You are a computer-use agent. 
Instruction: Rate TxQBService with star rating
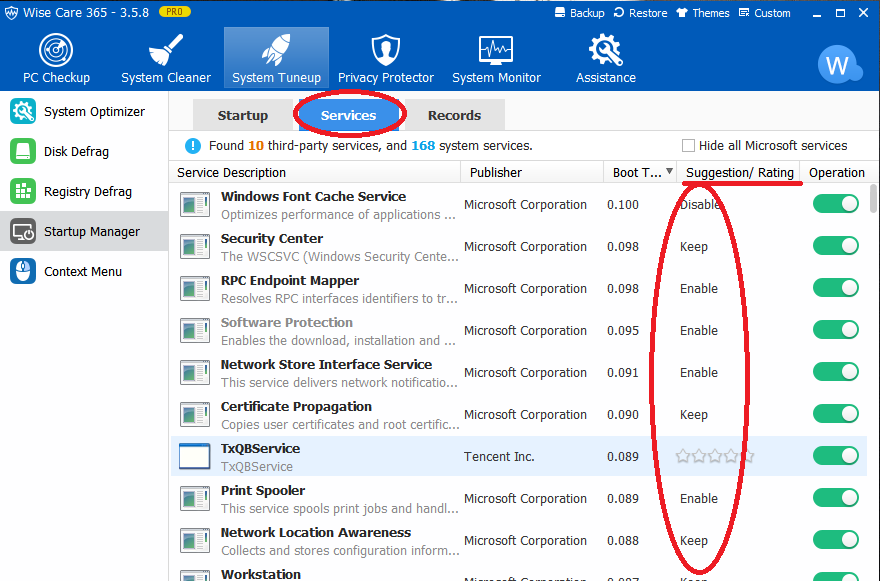[x=714, y=456]
